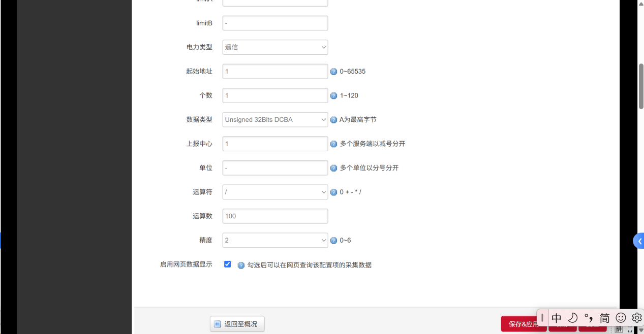Click inside the limitB input field
Image resolution: width=644 pixels, height=334 pixels.
point(274,23)
